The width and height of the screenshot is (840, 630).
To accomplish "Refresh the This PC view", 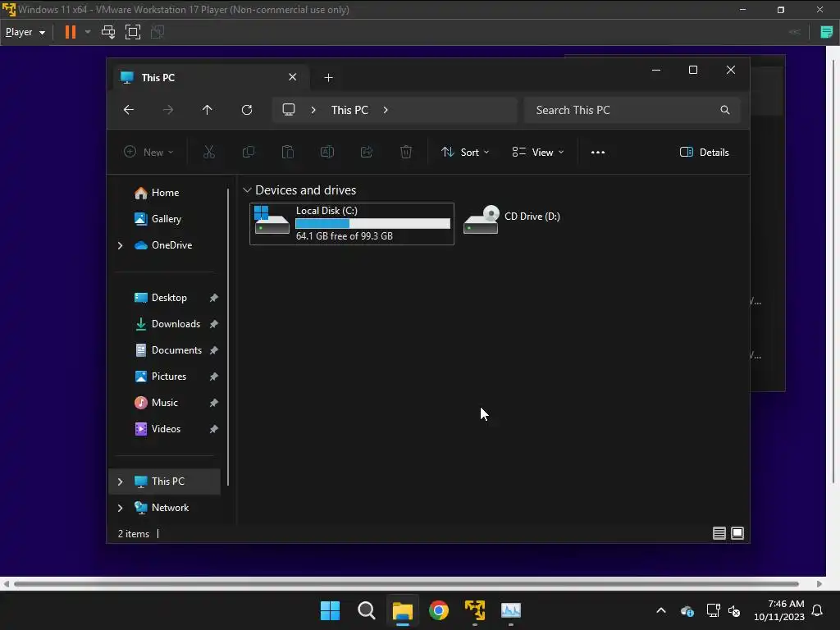I will coord(247,110).
